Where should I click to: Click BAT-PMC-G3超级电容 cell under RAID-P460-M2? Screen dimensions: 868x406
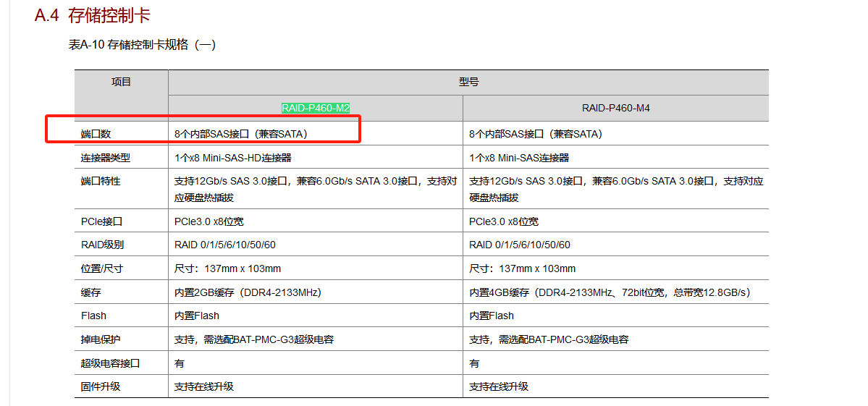(x=254, y=339)
